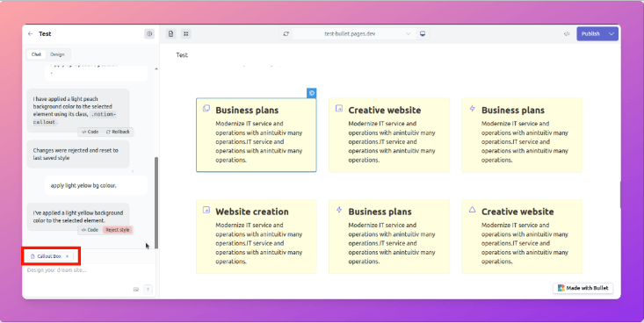Image resolution: width=644 pixels, height=323 pixels.
Task: Click the chat panel scrollbar thumb
Action: 156,203
